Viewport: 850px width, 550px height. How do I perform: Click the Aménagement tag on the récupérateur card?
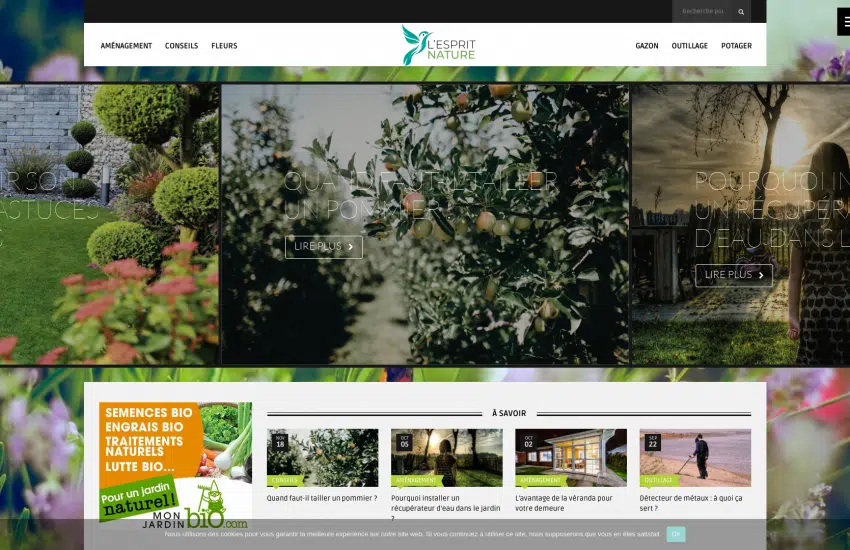[416, 480]
